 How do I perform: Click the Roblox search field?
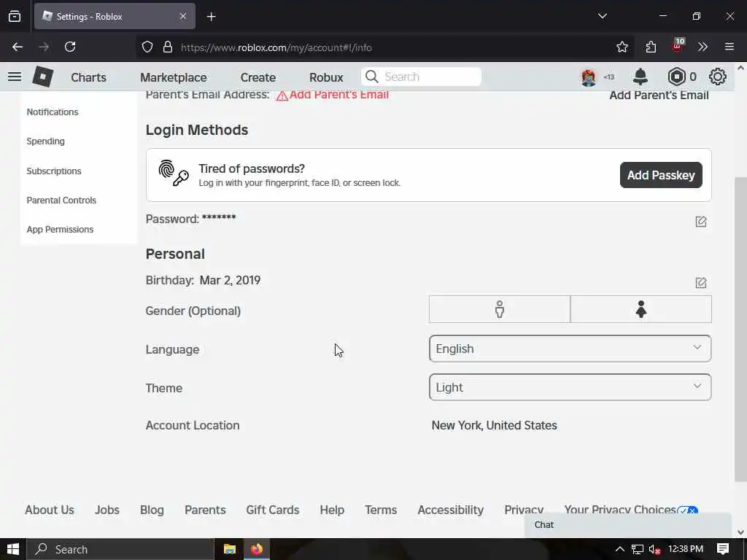[x=421, y=77]
